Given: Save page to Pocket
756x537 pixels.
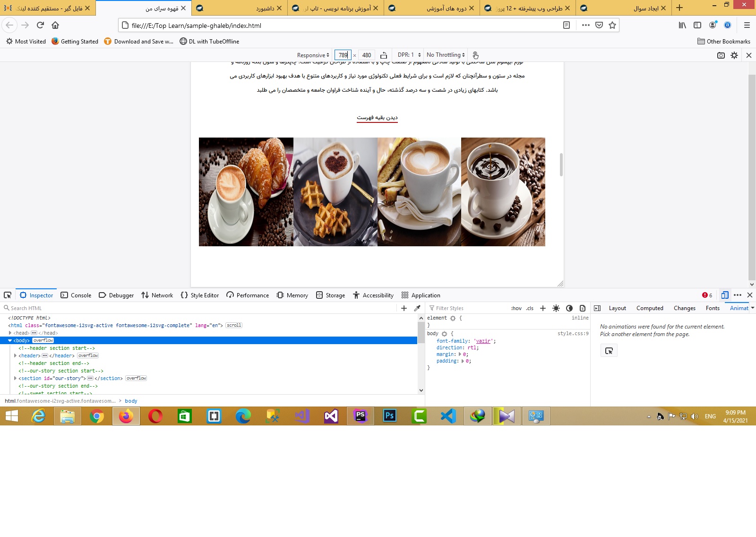Looking at the screenshot, I should [x=599, y=25].
